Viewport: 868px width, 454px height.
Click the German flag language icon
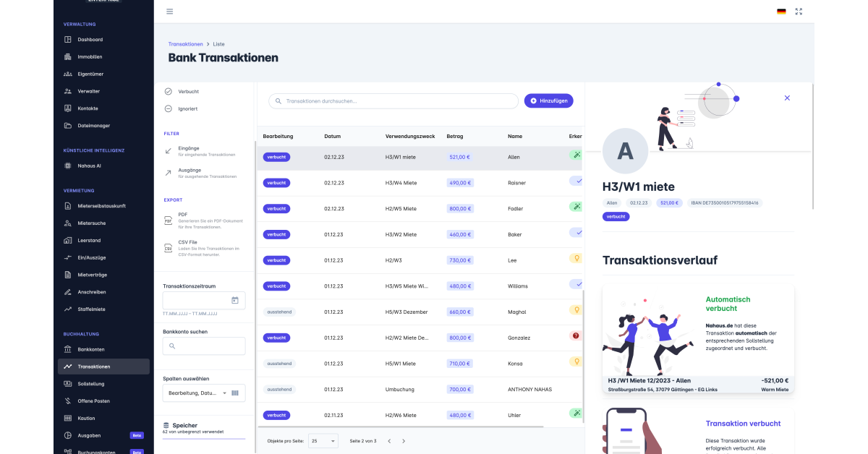pyautogui.click(x=781, y=12)
